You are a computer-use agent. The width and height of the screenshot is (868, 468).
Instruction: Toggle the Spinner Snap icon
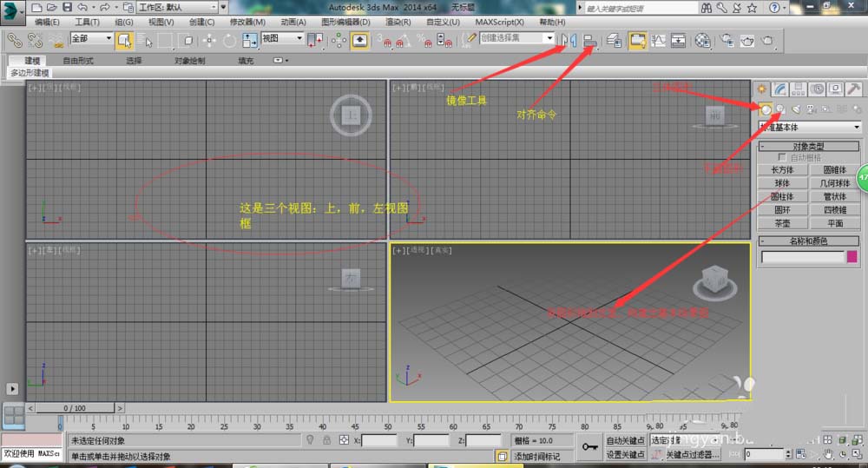(x=444, y=41)
